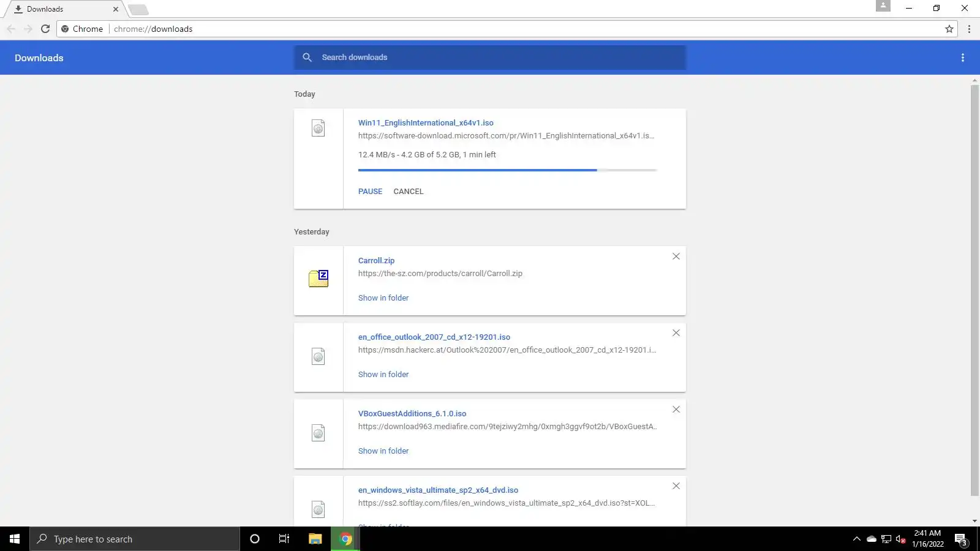
Task: Click the back navigation arrow
Action: pyautogui.click(x=11, y=29)
